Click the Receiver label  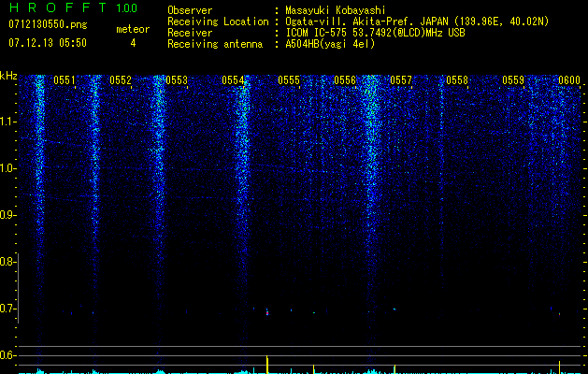point(190,33)
